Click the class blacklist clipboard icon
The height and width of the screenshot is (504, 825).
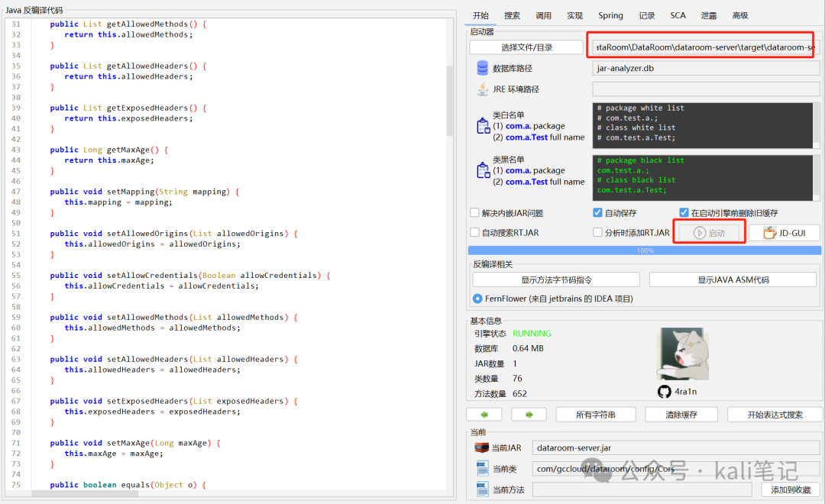[483, 170]
